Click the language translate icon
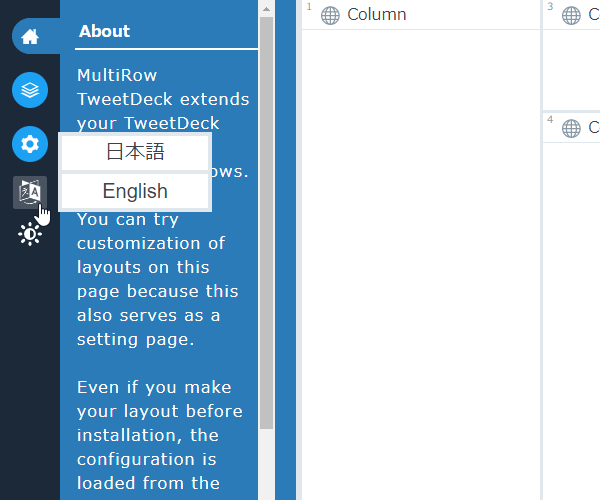Viewport: 600px width, 500px height. click(30, 192)
